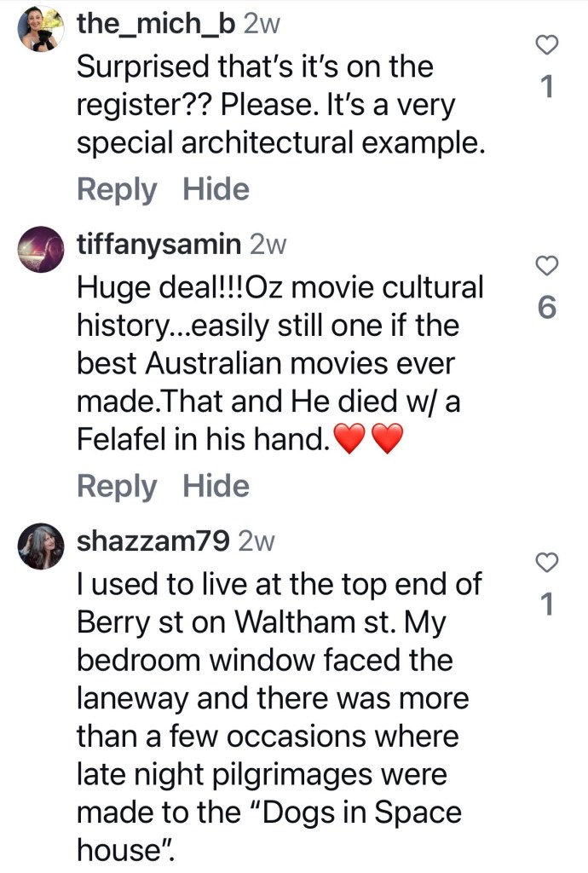Select the 'Dogs in Space house' comment text

[280, 717]
